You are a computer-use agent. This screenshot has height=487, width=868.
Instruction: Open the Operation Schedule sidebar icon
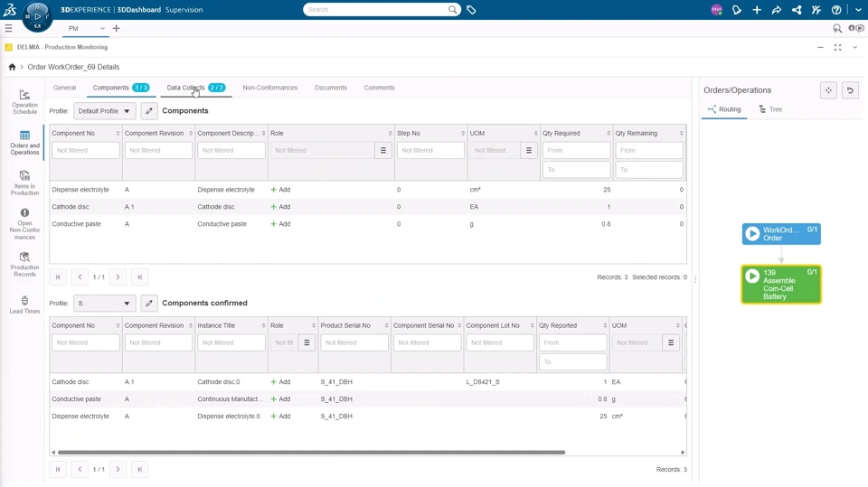tap(24, 102)
